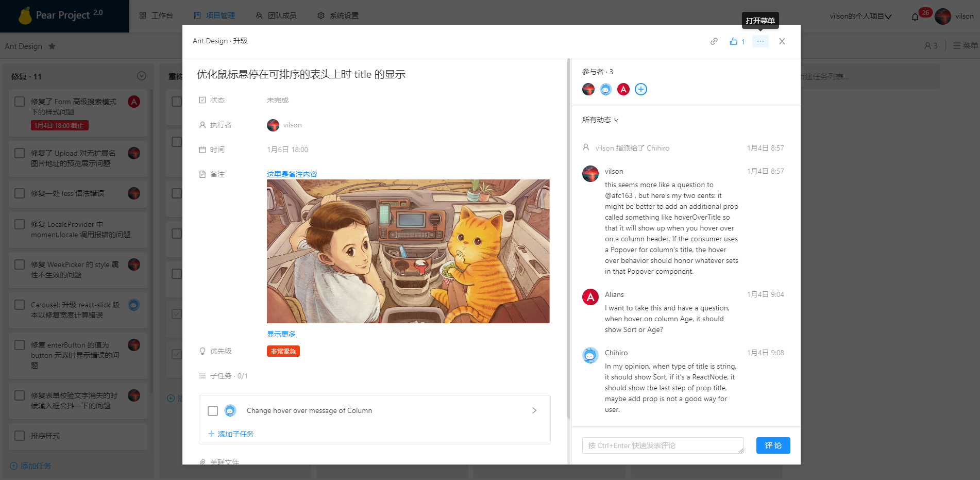Open the 这里是备注内容 note link
The width and height of the screenshot is (980, 480).
[292, 174]
